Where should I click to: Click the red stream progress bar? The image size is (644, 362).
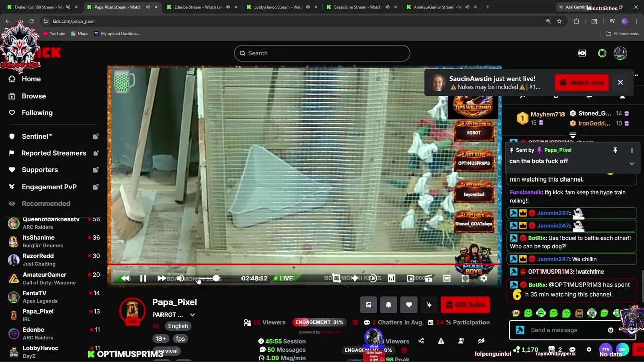click(x=304, y=264)
